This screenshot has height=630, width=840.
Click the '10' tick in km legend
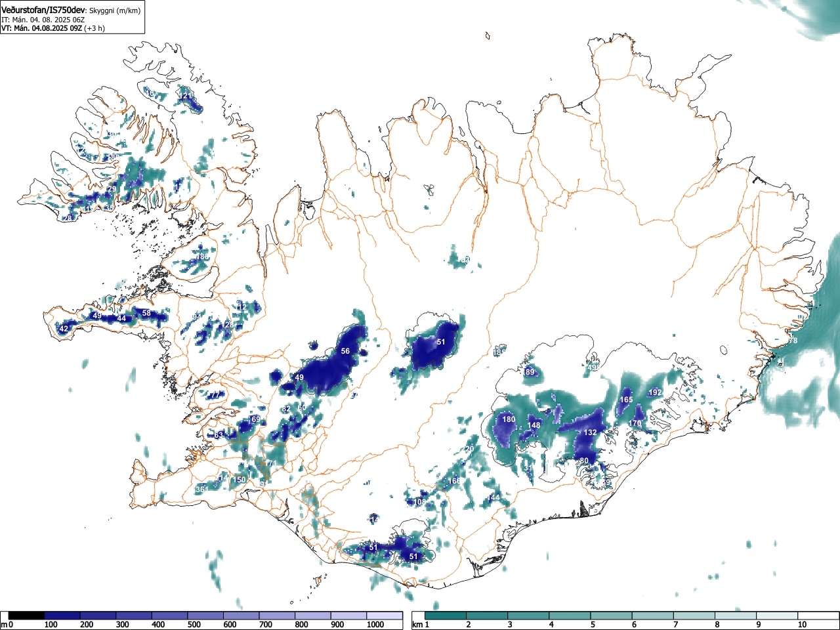tap(801, 625)
